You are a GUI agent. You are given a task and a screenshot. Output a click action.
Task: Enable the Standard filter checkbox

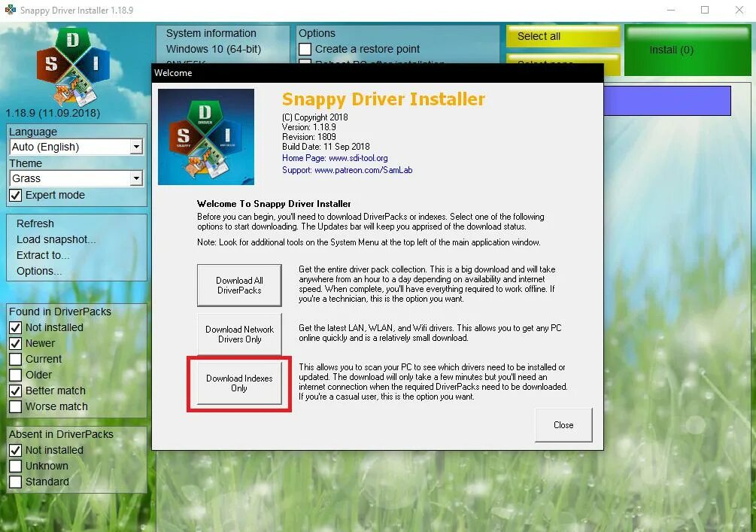click(x=16, y=482)
